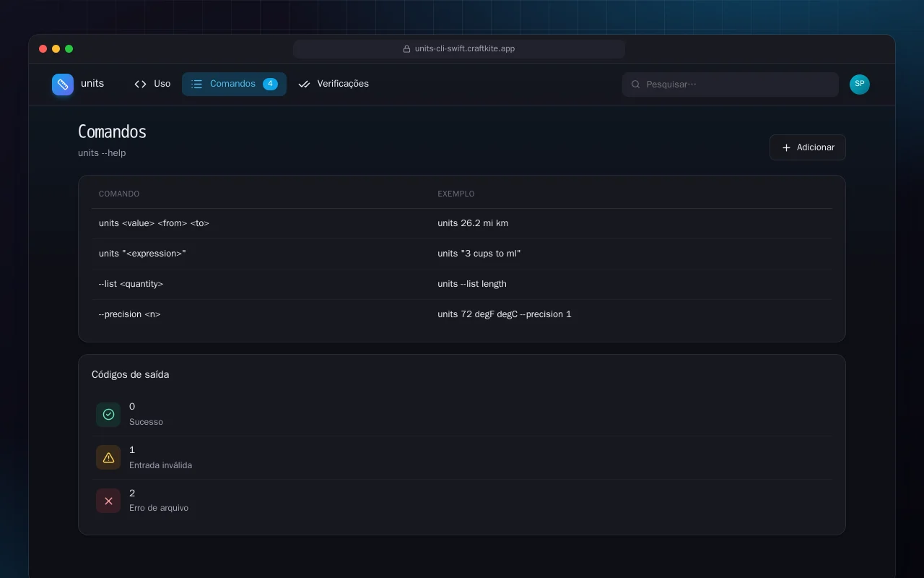Open the Uso tab
This screenshot has width=924, height=578.
[152, 84]
